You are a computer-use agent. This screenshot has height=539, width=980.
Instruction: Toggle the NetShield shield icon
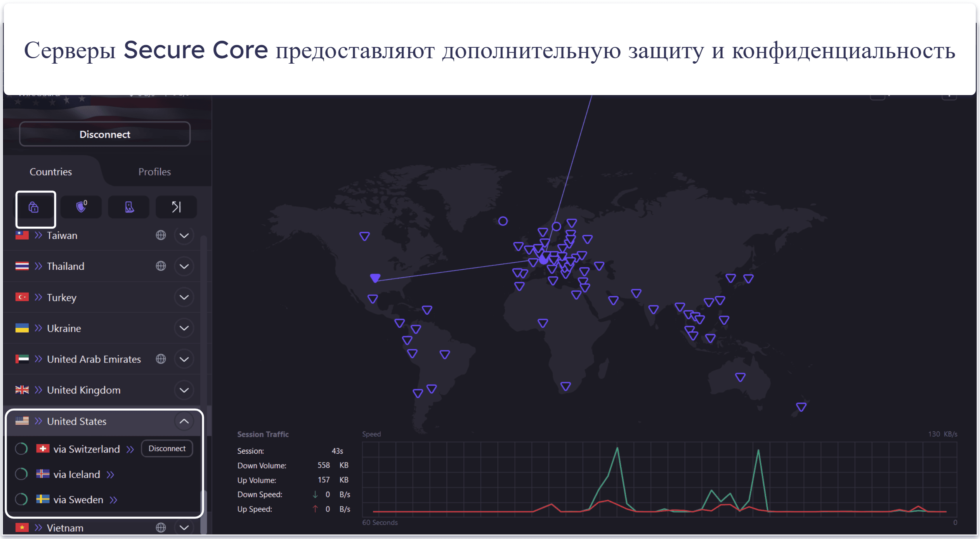[x=82, y=207]
